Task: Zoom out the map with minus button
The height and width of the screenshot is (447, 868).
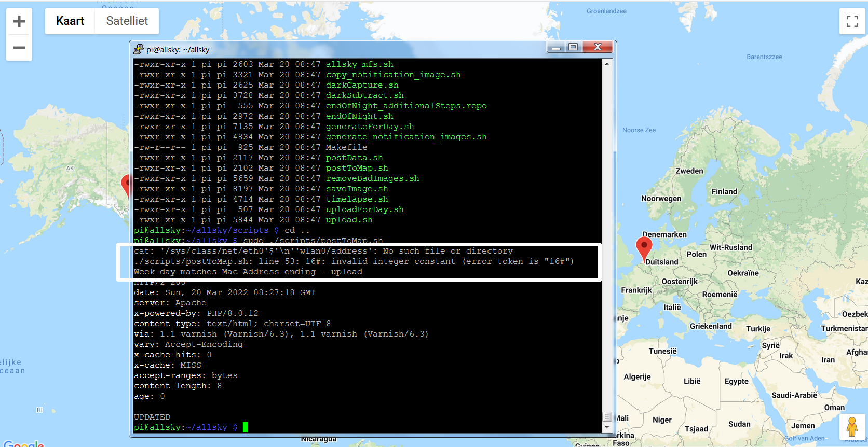Action: (x=19, y=48)
